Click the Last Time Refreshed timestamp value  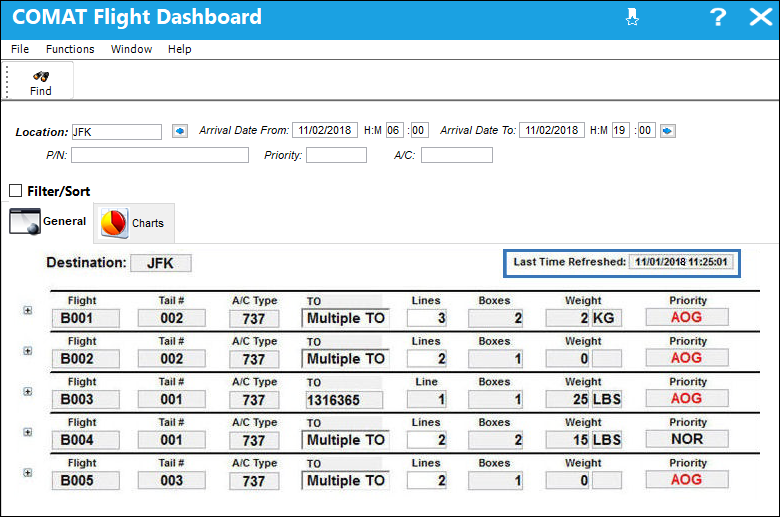[x=681, y=262]
